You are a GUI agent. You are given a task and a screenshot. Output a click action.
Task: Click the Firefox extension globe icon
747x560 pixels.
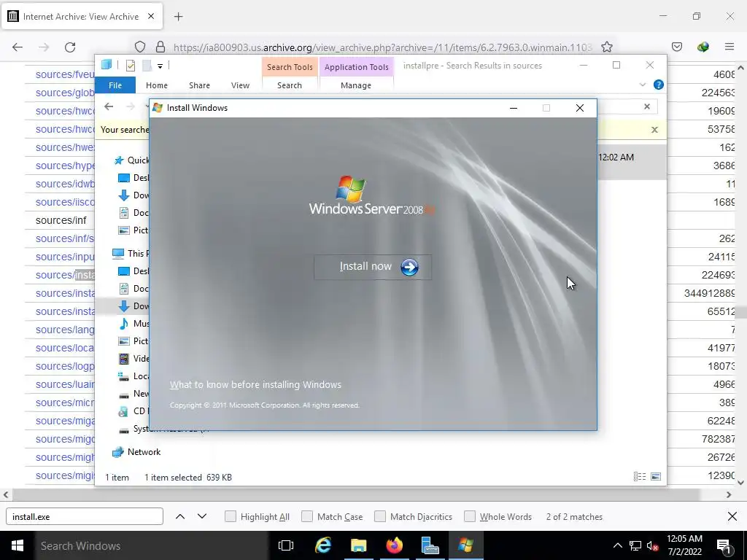703,47
